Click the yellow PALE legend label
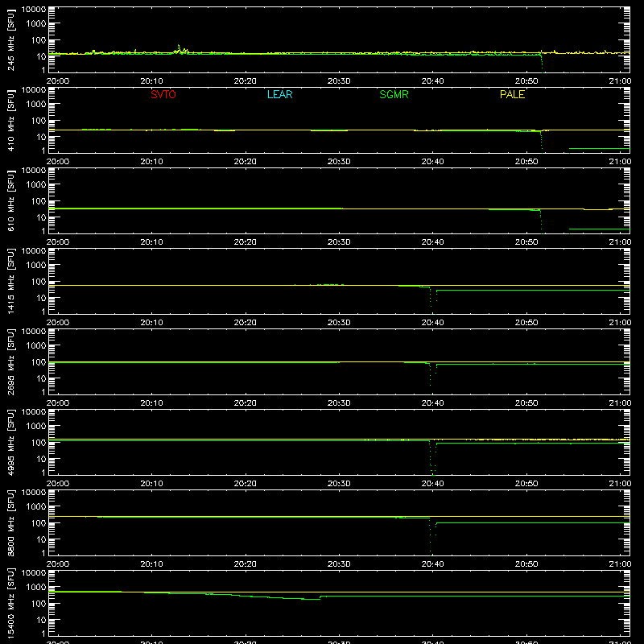This screenshot has width=644, height=644. click(x=512, y=94)
